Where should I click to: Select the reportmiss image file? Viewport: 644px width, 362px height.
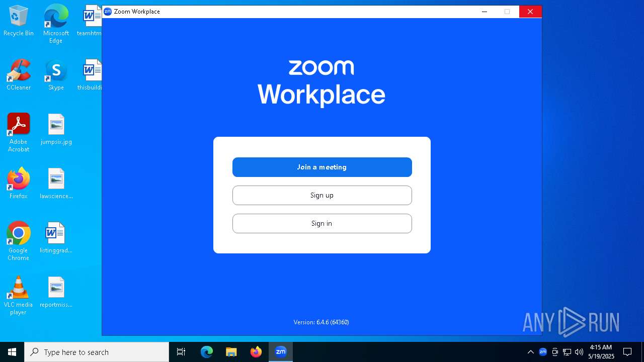click(x=56, y=293)
